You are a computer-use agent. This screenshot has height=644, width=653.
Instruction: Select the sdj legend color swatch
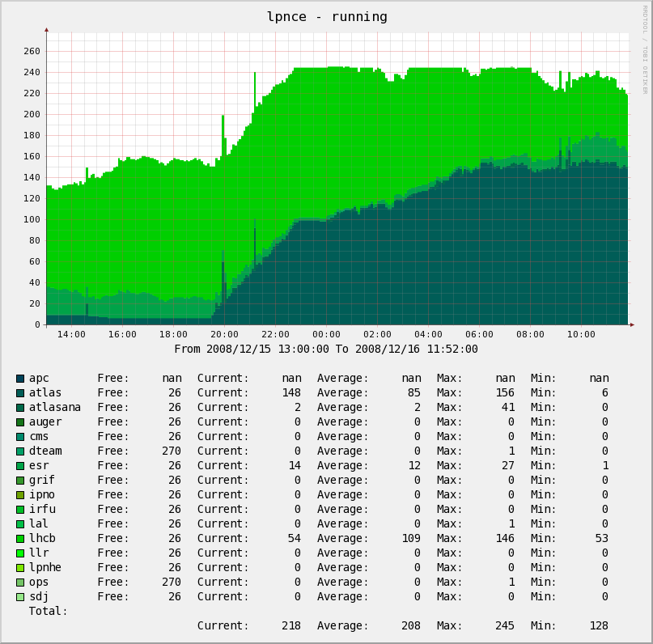[20, 597]
